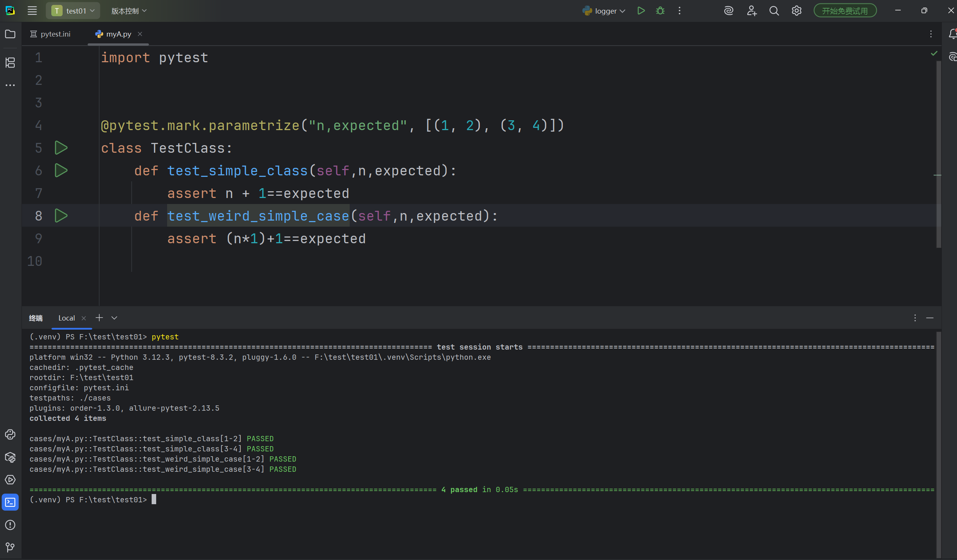
Task: Select the Local terminal tab
Action: point(66,318)
